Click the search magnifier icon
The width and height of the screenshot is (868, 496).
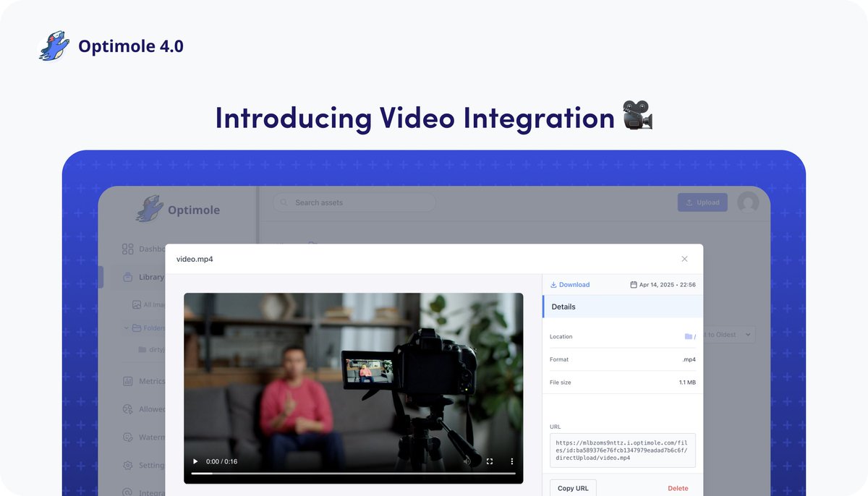click(284, 202)
